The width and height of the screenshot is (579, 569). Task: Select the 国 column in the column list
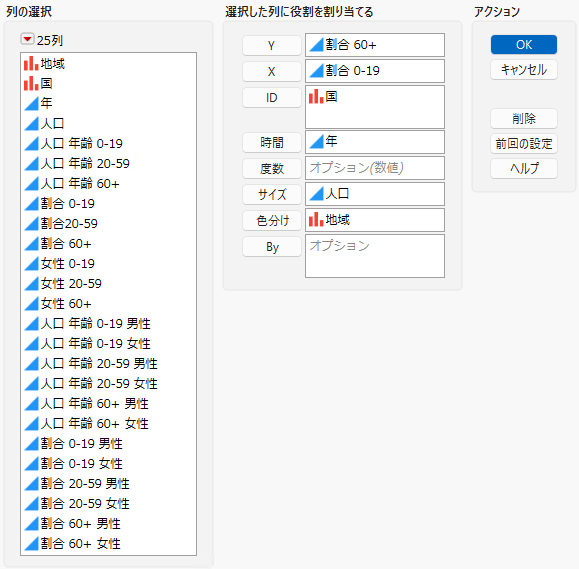pyautogui.click(x=108, y=83)
